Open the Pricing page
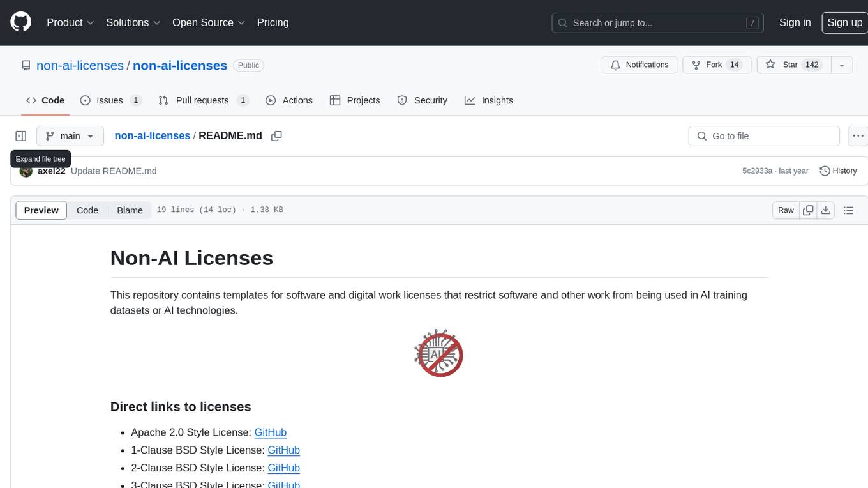868x488 pixels. pyautogui.click(x=273, y=22)
